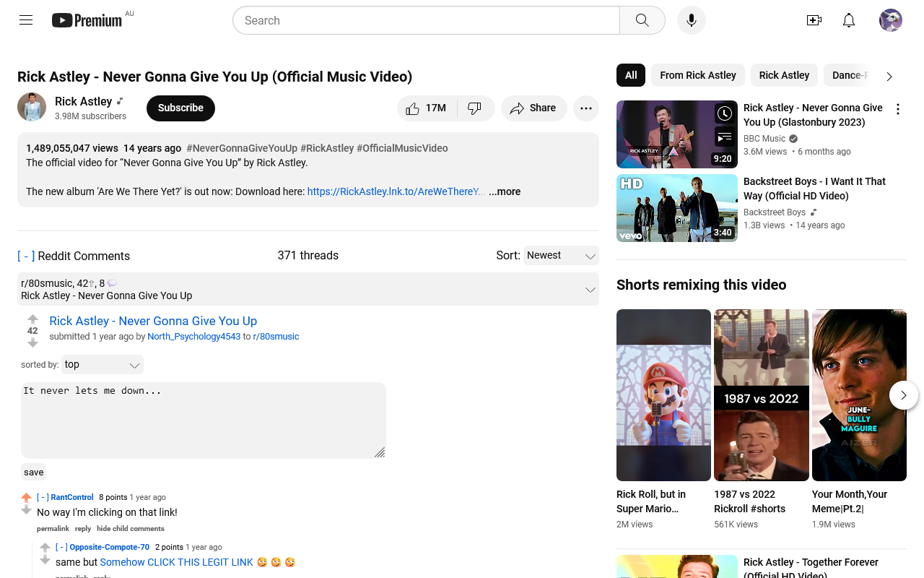Click the Rick Astley channel name
924x578 pixels.
84,101
